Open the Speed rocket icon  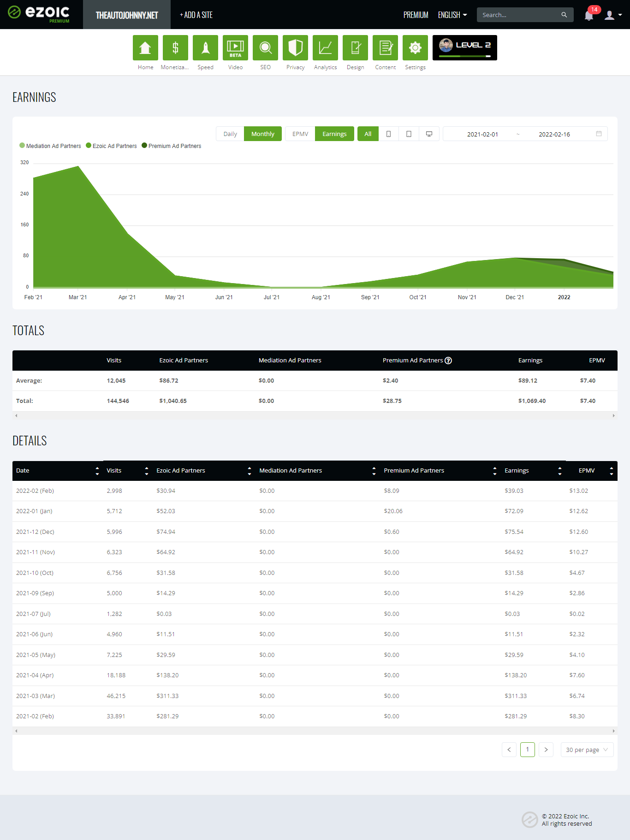[x=205, y=47]
